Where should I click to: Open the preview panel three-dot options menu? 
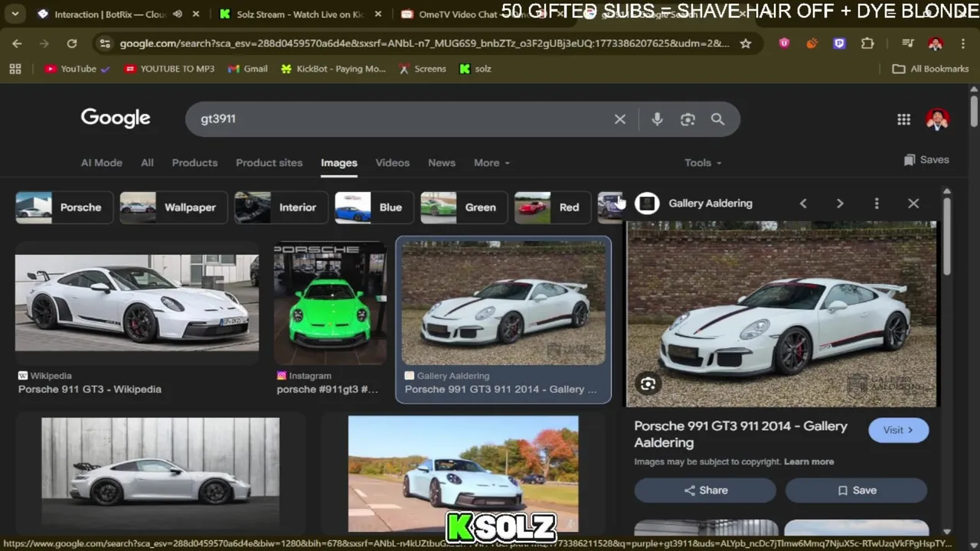877,204
